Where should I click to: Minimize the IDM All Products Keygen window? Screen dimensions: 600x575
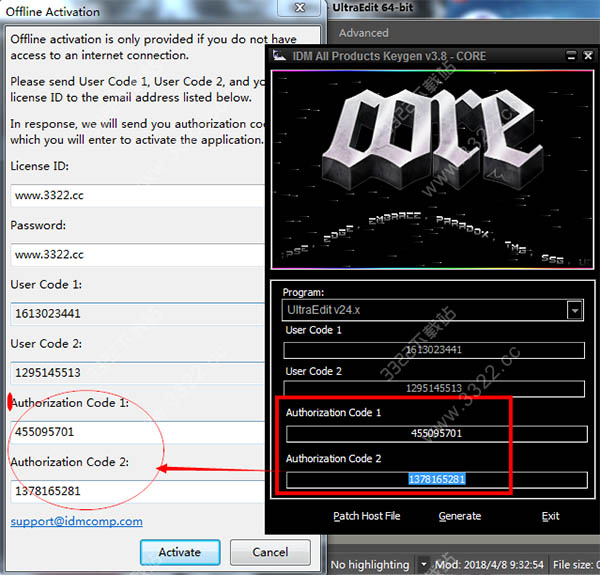point(571,56)
